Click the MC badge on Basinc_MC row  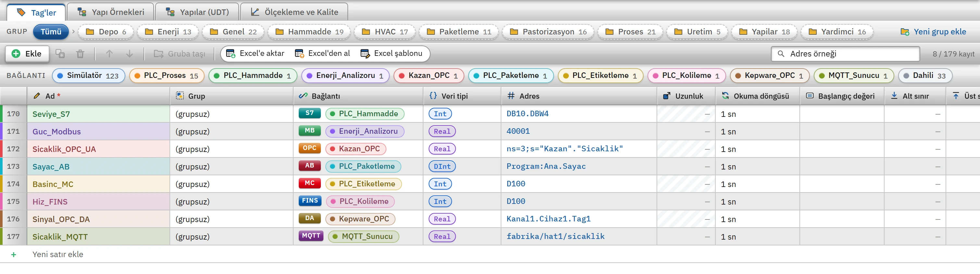(310, 183)
